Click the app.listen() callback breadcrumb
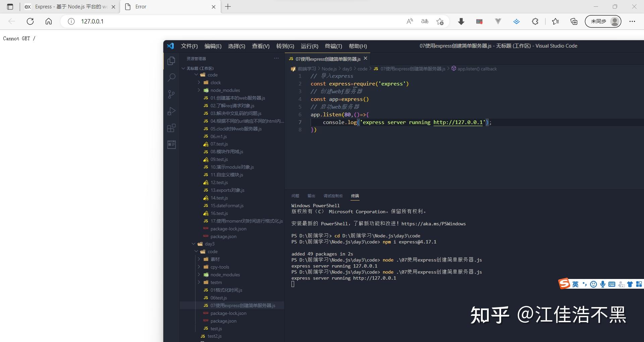 tap(477, 69)
